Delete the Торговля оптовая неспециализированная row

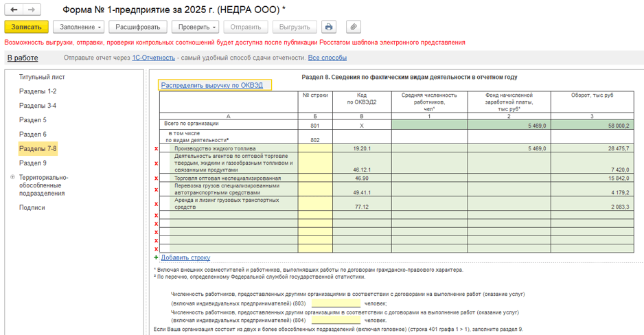point(156,178)
